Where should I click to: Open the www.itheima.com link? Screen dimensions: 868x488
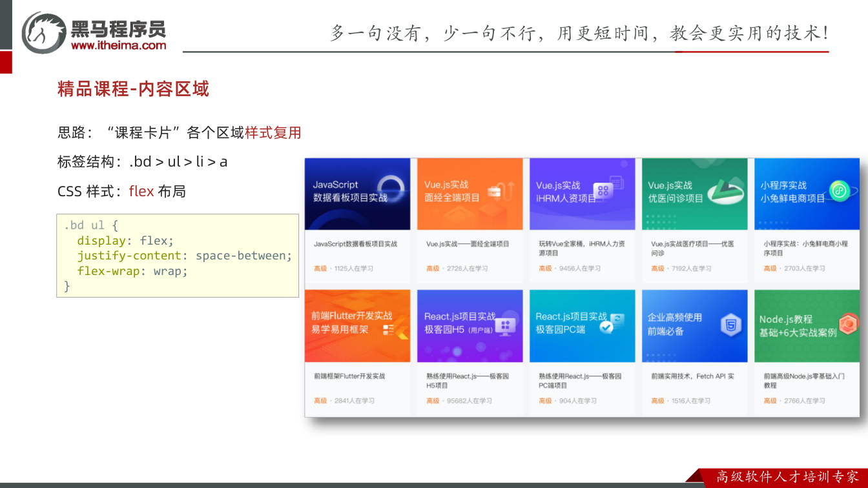[x=118, y=45]
